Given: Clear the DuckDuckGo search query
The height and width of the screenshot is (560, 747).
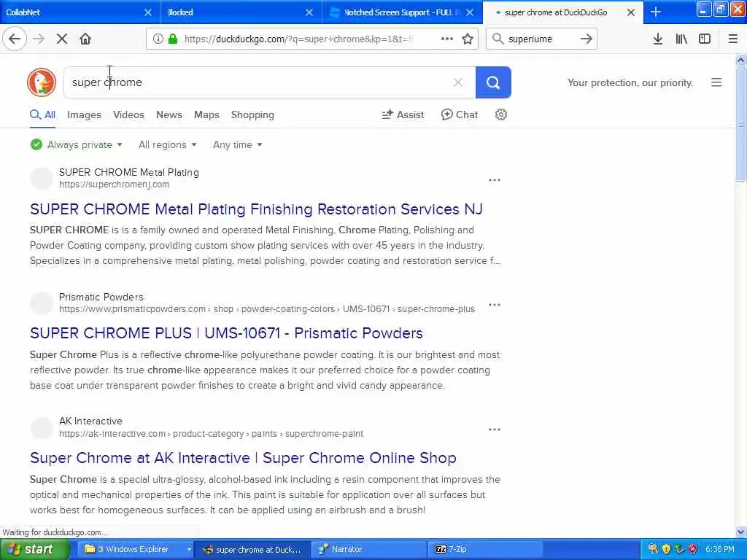Looking at the screenshot, I should point(458,82).
